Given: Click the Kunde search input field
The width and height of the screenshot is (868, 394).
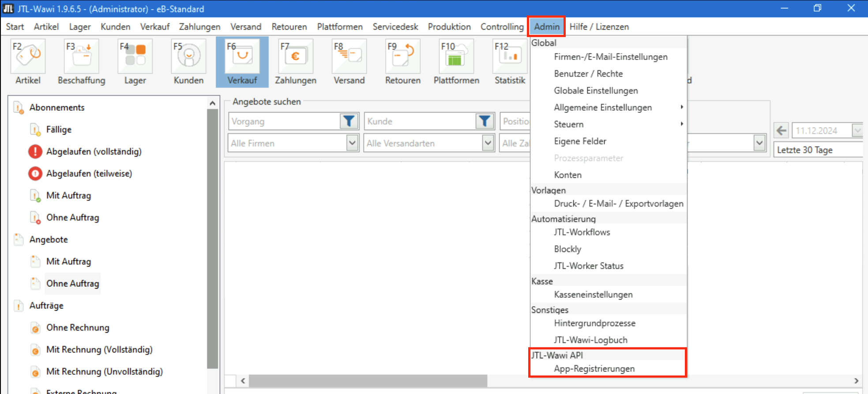Looking at the screenshot, I should coord(420,121).
